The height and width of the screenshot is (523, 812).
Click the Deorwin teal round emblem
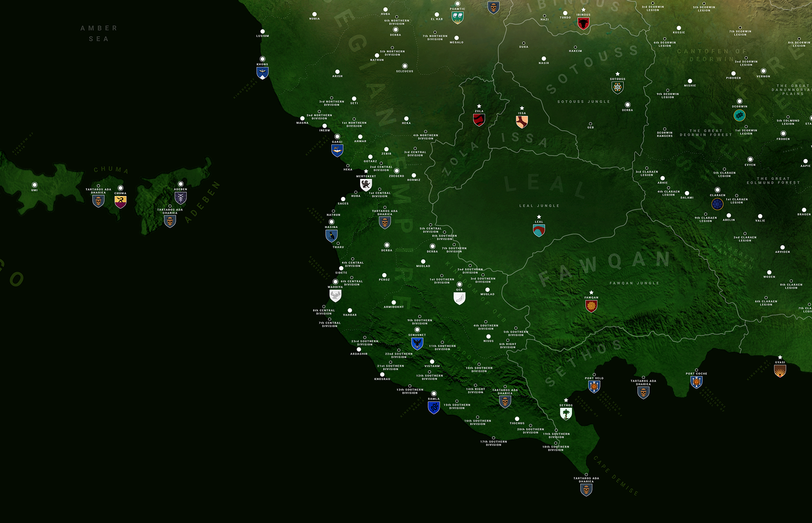click(739, 115)
